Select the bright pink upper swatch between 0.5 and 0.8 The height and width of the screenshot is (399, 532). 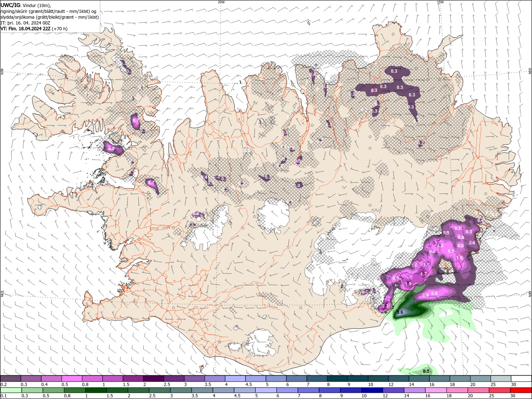click(x=71, y=379)
